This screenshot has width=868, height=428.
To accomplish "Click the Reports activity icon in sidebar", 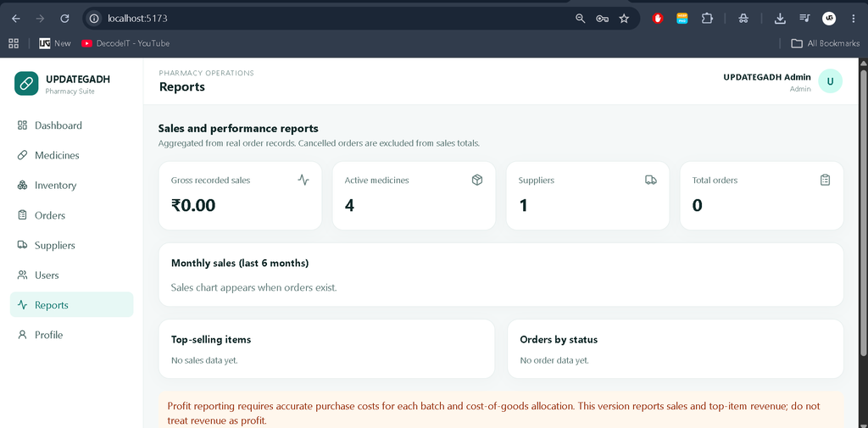I will pos(22,304).
